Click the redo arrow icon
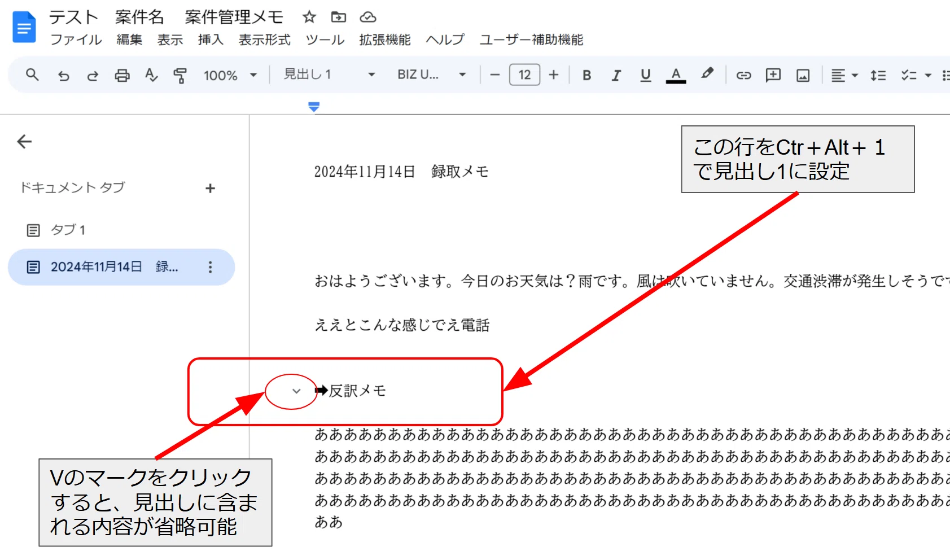950x560 pixels. (93, 75)
